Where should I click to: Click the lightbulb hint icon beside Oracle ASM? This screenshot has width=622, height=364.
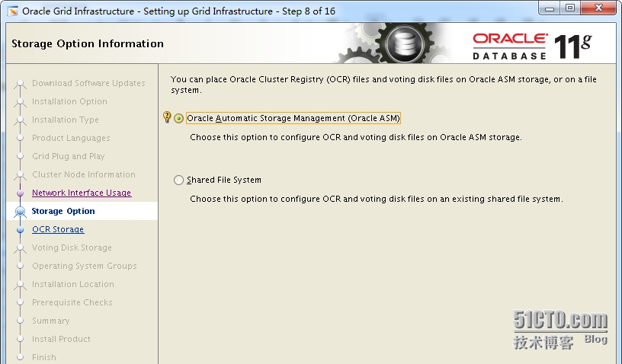(167, 117)
